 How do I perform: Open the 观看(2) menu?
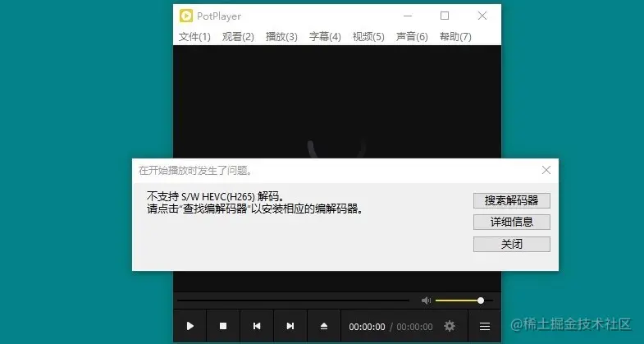[x=238, y=37]
